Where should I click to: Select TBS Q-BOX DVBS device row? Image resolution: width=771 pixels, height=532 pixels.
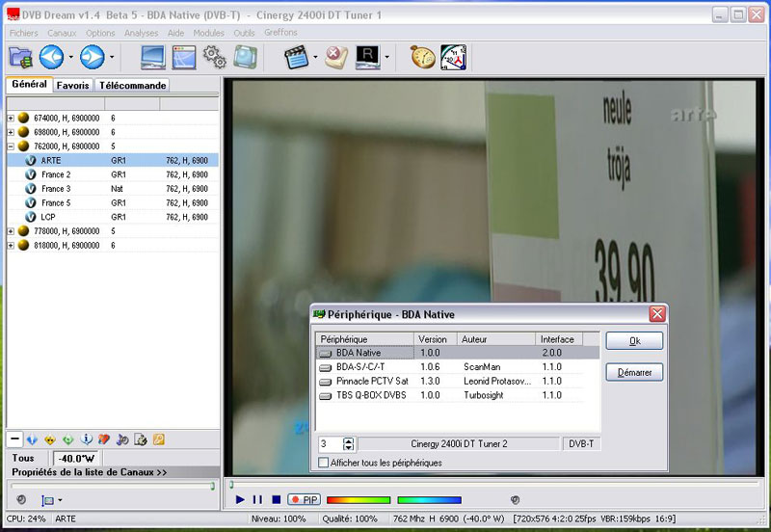(x=457, y=395)
